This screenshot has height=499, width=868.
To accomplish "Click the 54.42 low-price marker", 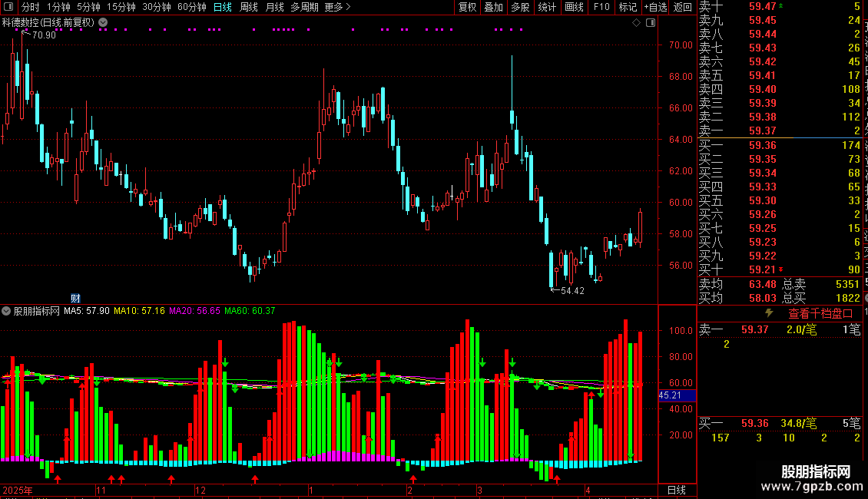I will tap(572, 290).
